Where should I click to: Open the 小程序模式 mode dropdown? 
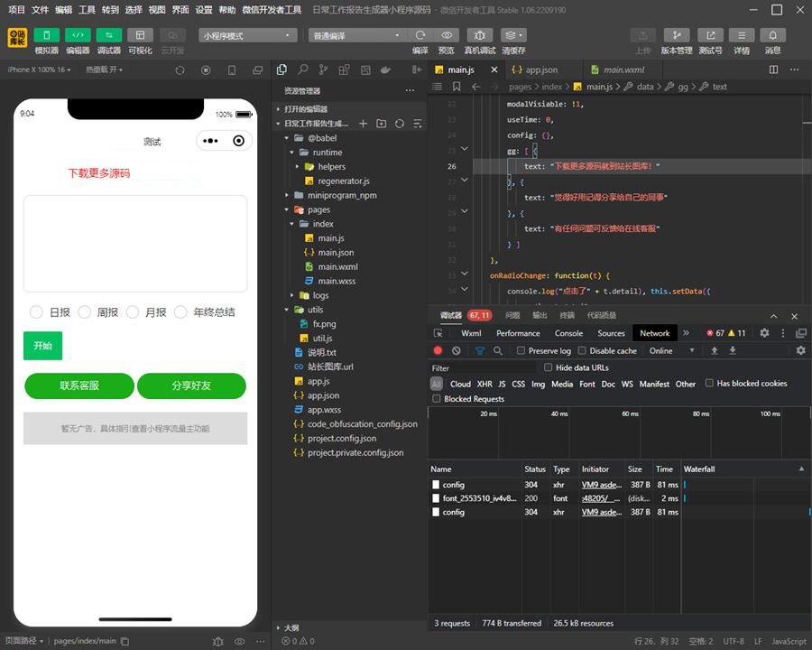(248, 35)
